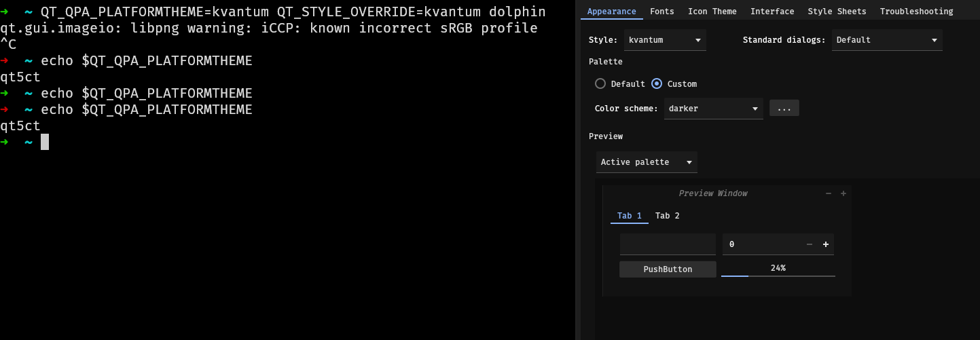The image size is (980, 340).
Task: Expand the Color scheme darker dropdown
Action: (713, 109)
